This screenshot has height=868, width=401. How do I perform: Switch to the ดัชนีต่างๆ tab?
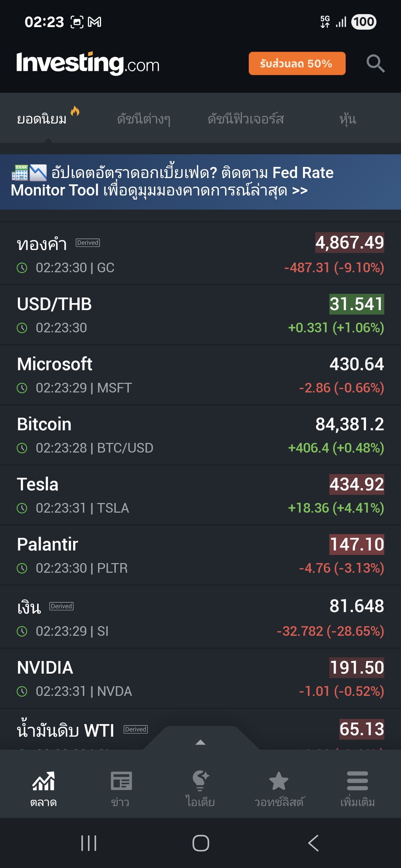coord(144,119)
